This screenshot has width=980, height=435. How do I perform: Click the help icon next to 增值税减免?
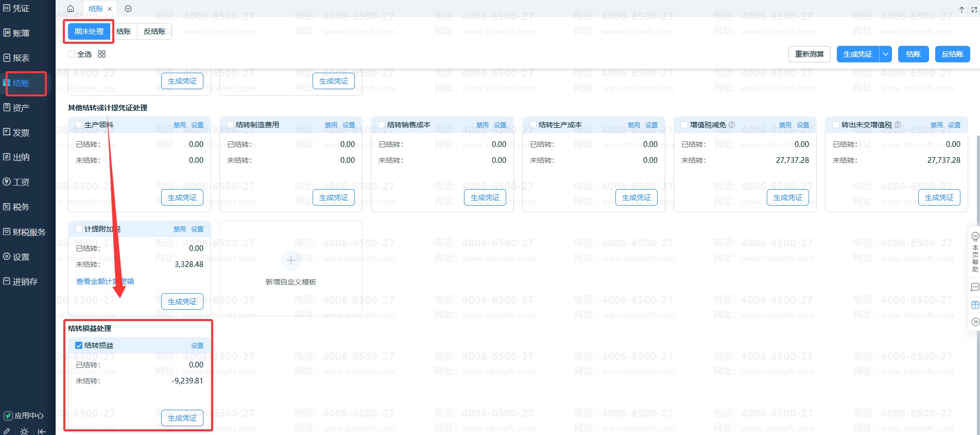pos(732,125)
